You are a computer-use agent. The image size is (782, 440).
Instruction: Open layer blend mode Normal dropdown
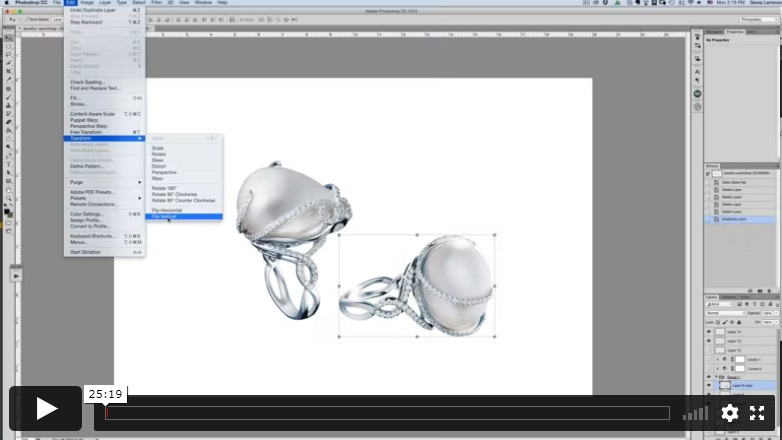[726, 313]
